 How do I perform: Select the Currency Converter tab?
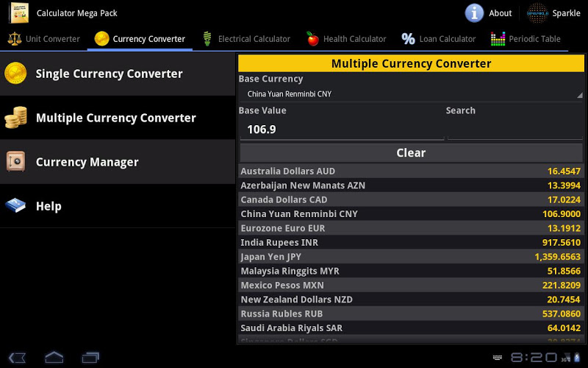pyautogui.click(x=140, y=39)
